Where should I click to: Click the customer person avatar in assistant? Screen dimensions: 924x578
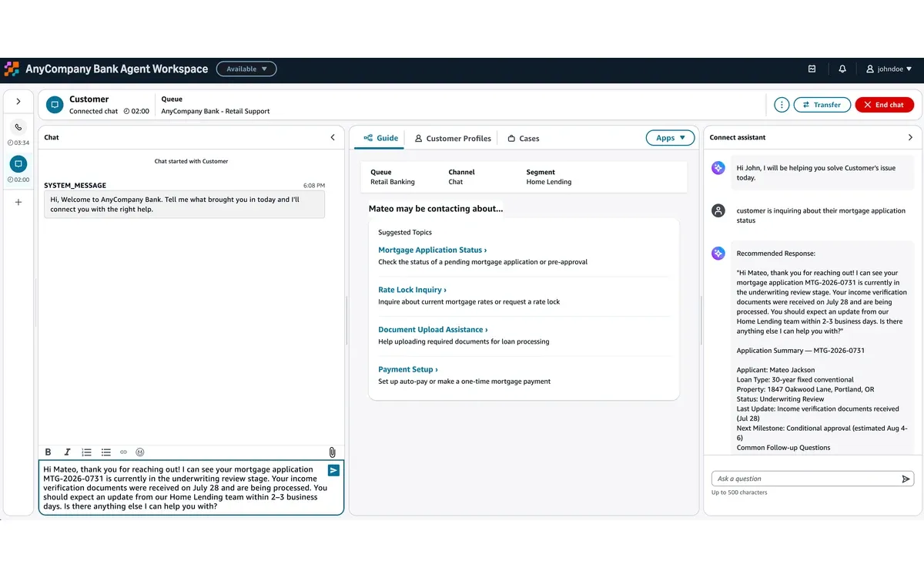click(718, 210)
